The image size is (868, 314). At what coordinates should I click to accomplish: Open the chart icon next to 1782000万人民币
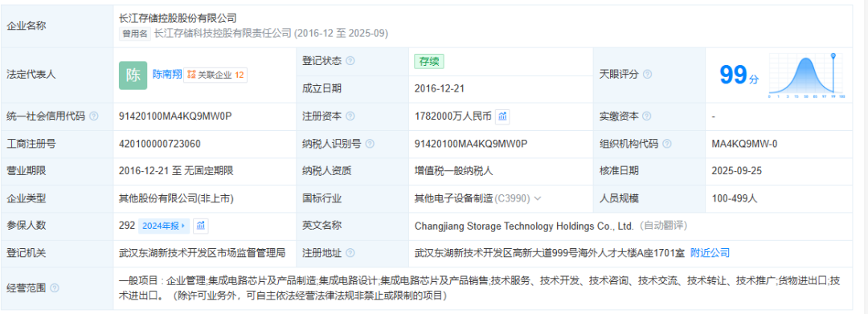coord(502,116)
